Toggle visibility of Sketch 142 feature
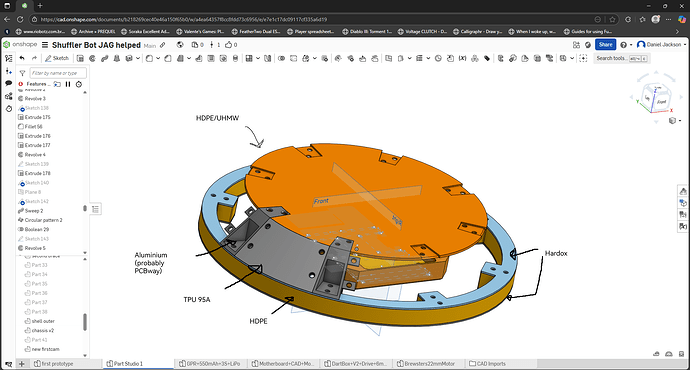The height and width of the screenshot is (370, 690). pyautogui.click(x=21, y=201)
